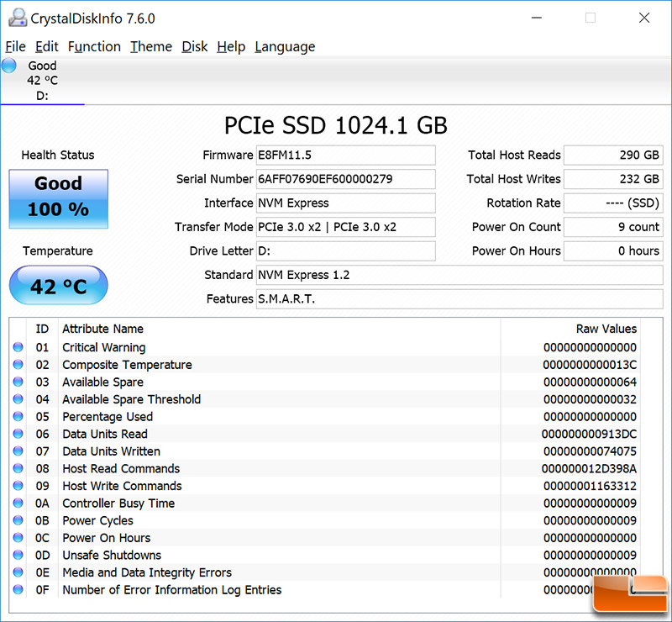Select the Controller Busy Time attribute name

point(118,503)
